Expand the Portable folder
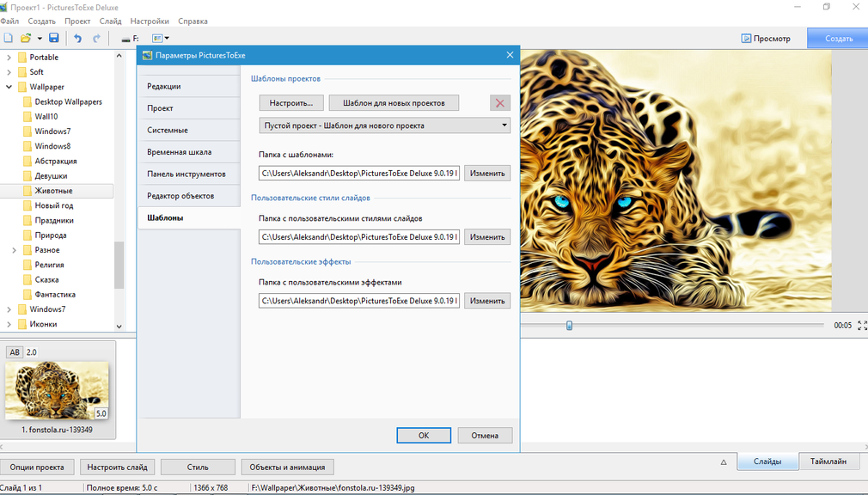 9,57
